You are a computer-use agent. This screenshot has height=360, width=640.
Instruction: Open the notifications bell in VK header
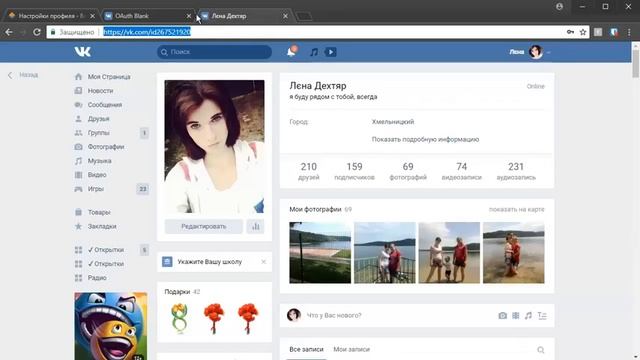pos(291,52)
